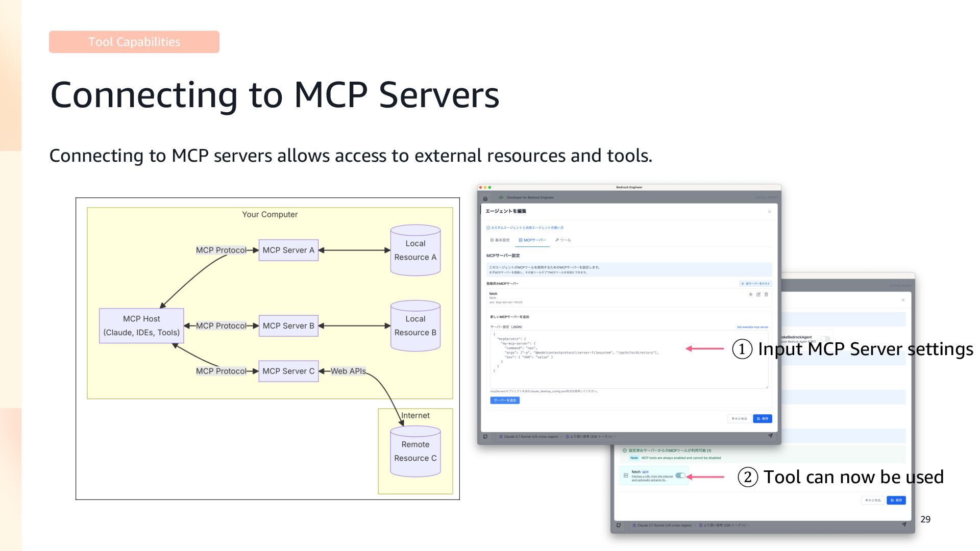Click the Note label in the back window
980x551 pixels.
tap(634, 458)
